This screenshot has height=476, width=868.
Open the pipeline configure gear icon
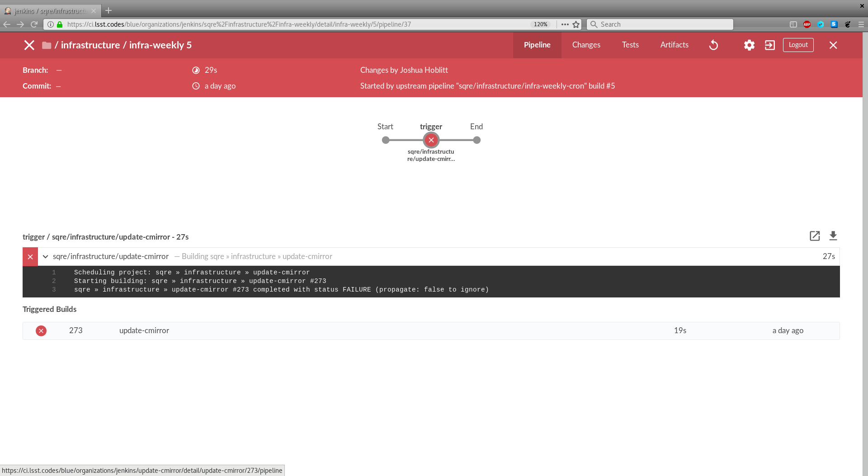click(749, 45)
